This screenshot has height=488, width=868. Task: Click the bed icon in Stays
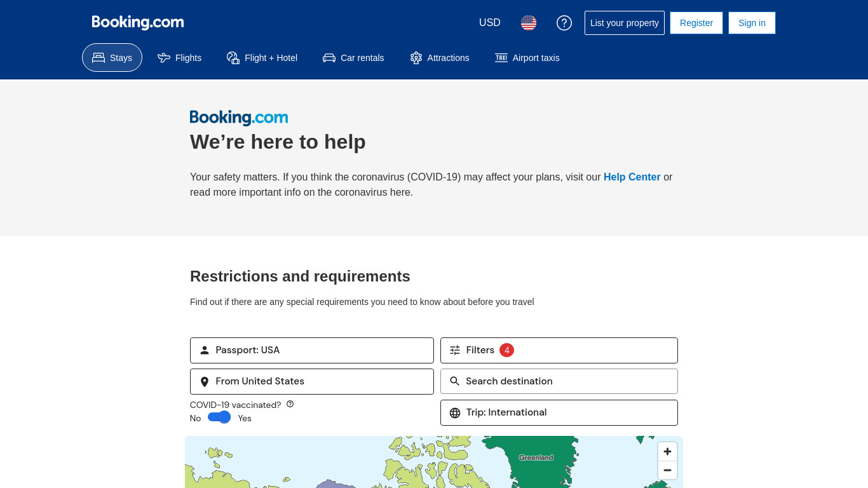coord(98,58)
